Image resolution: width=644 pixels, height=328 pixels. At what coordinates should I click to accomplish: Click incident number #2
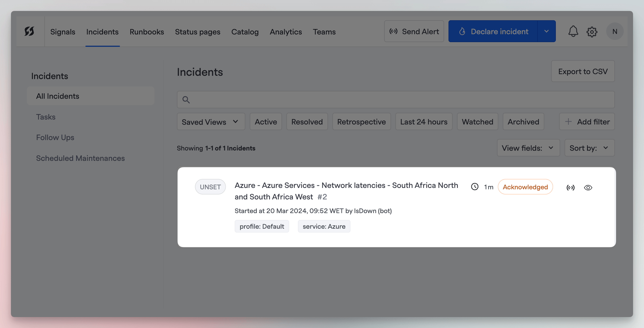click(x=322, y=197)
